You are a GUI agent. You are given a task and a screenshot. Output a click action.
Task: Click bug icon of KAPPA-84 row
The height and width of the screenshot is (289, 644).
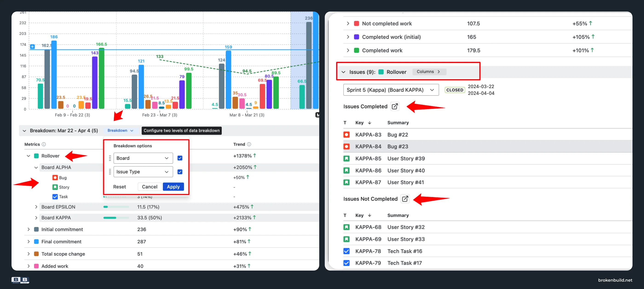pyautogui.click(x=346, y=147)
